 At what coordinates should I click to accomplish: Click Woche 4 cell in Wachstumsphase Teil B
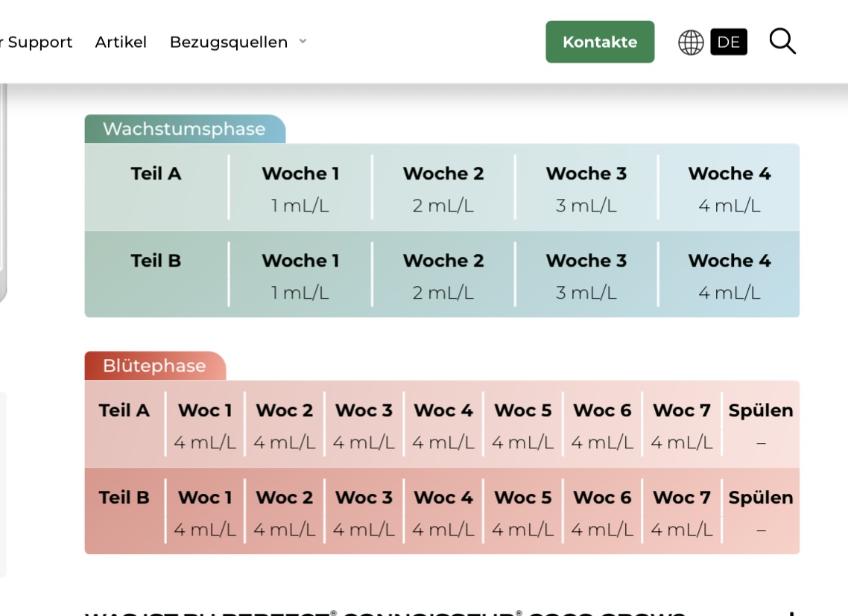729,276
